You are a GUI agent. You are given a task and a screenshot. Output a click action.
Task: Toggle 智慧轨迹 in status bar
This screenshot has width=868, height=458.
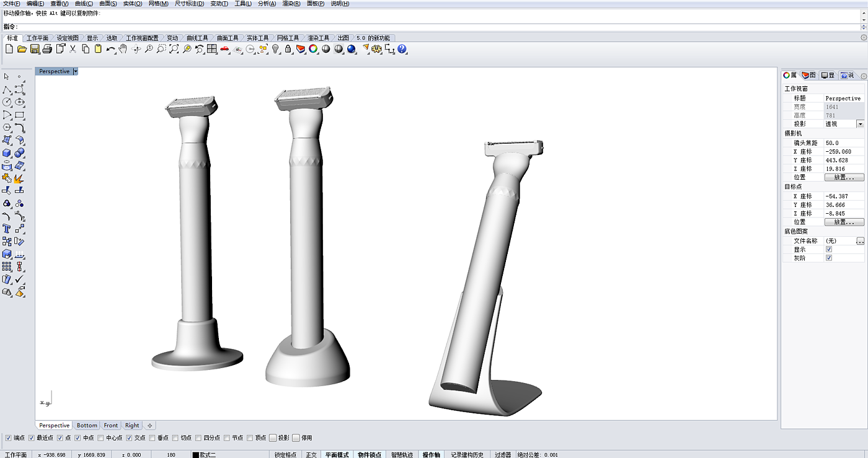(402, 454)
